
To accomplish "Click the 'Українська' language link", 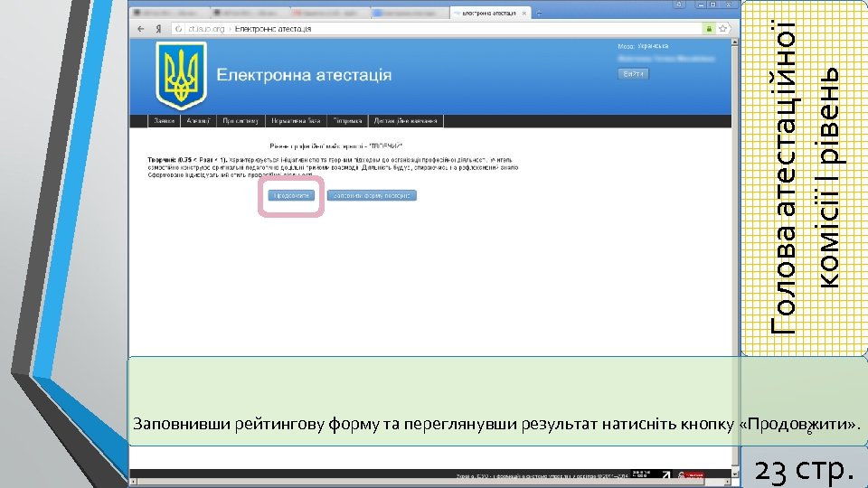I will [x=653, y=46].
